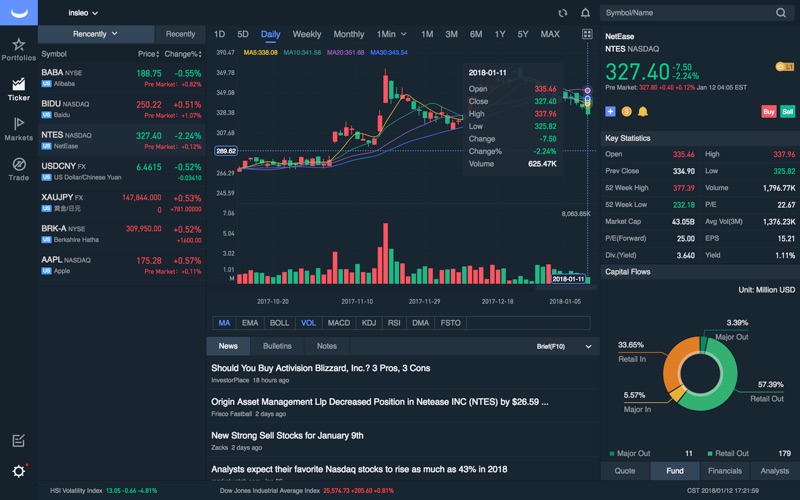
Task: Open the settings gear icon
Action: [x=19, y=471]
